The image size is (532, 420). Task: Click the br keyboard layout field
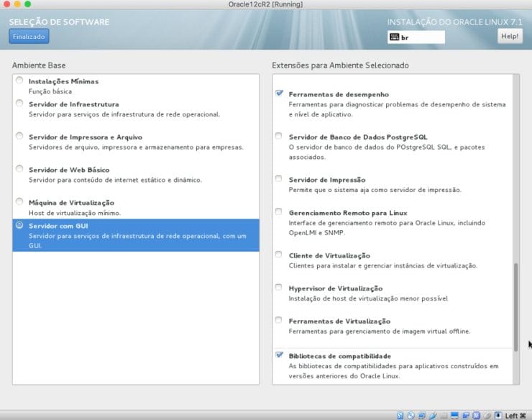click(416, 37)
